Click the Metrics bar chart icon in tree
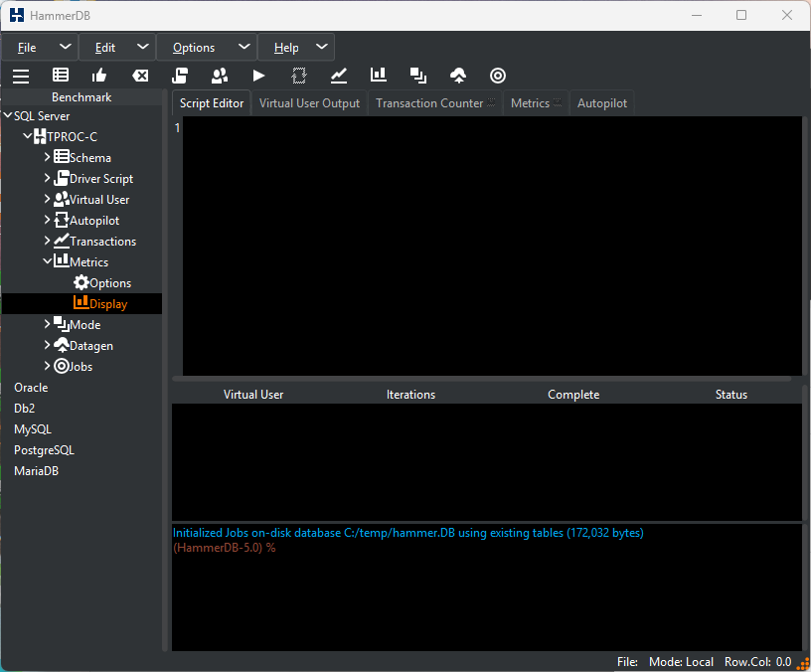The width and height of the screenshot is (811, 672). (x=62, y=260)
